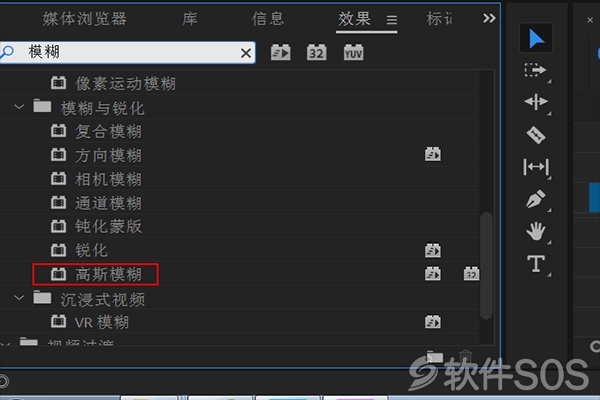Select the Type tool
The image size is (600, 400).
coord(536,264)
